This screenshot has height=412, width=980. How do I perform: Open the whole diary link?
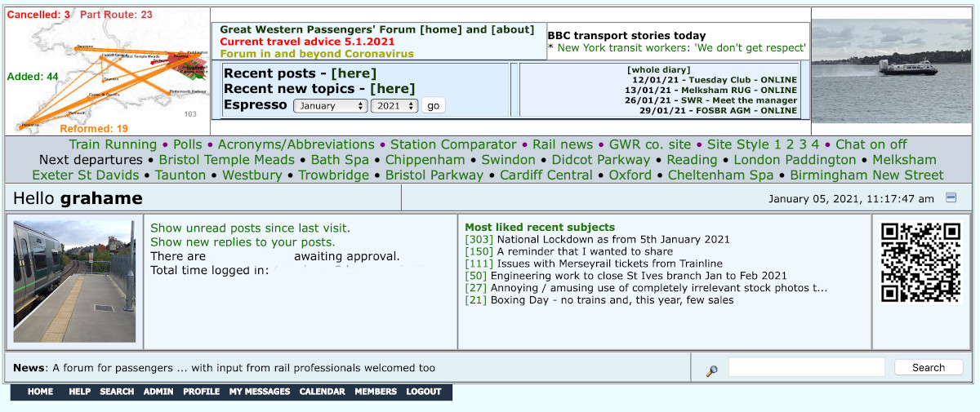658,70
